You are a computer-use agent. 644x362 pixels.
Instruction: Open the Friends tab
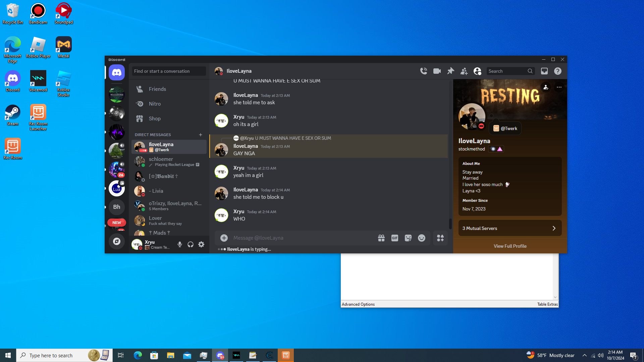click(157, 89)
